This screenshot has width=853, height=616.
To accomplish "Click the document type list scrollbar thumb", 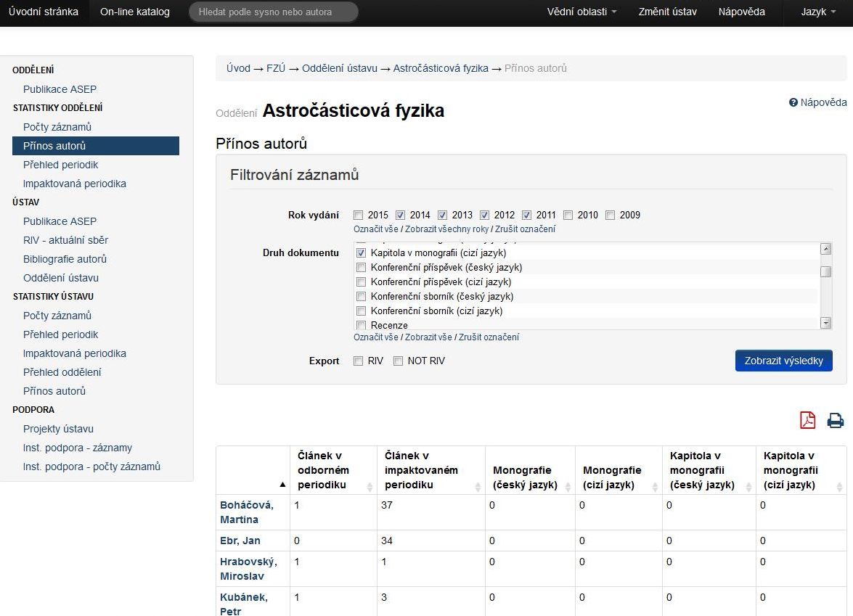I will click(826, 271).
